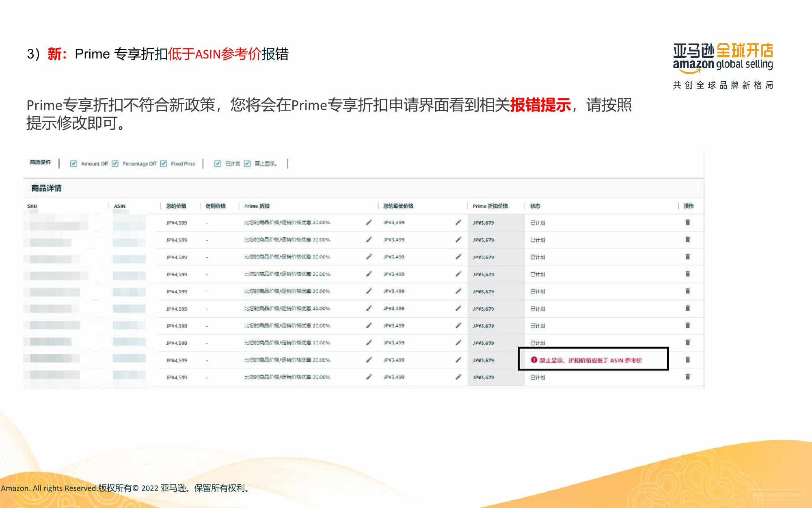Edit Prime discount pencil in first table row

click(x=369, y=222)
